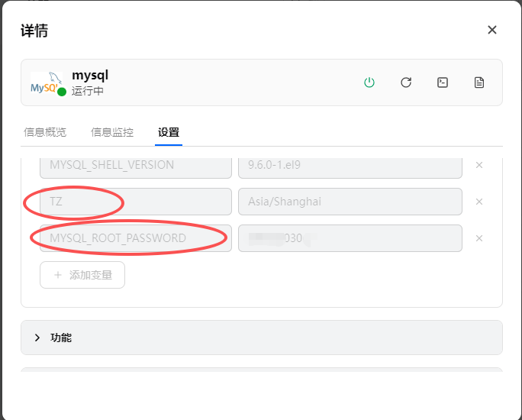This screenshot has width=522, height=420.
Task: Close the 详情 dialog
Action: click(492, 30)
